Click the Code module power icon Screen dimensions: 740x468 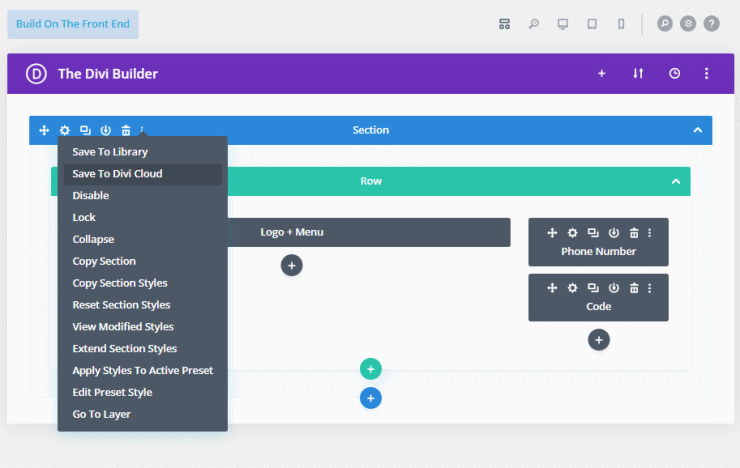click(614, 288)
